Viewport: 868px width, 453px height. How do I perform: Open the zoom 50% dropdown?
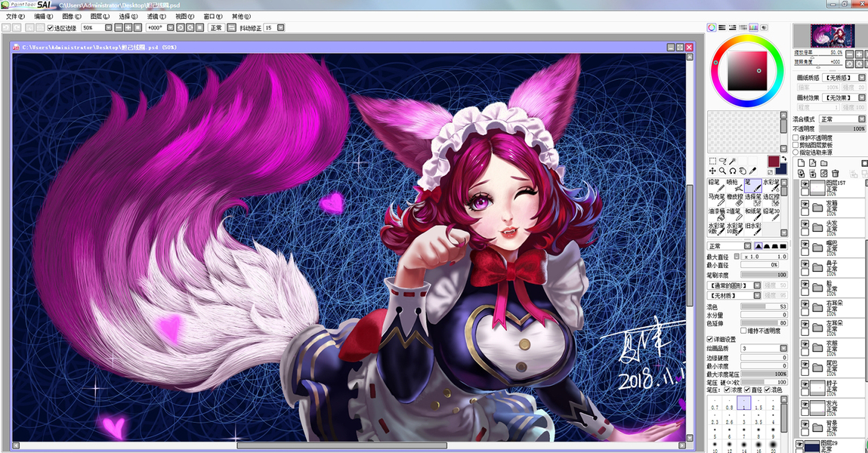coord(109,28)
